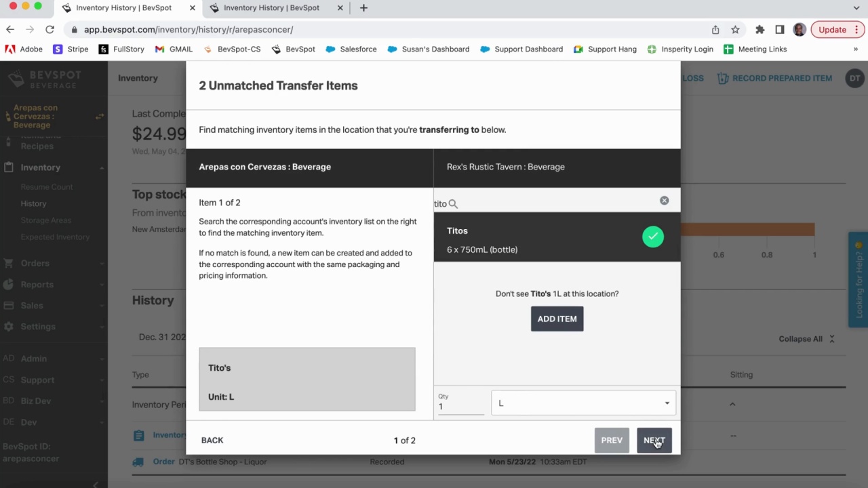Expand Settings in the sidebar
The image size is (868, 488).
click(x=54, y=327)
